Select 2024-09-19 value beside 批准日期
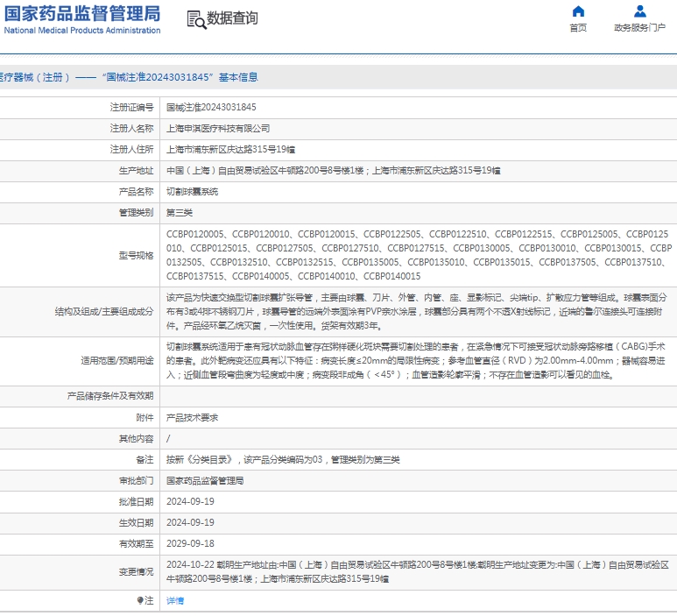 click(190, 501)
